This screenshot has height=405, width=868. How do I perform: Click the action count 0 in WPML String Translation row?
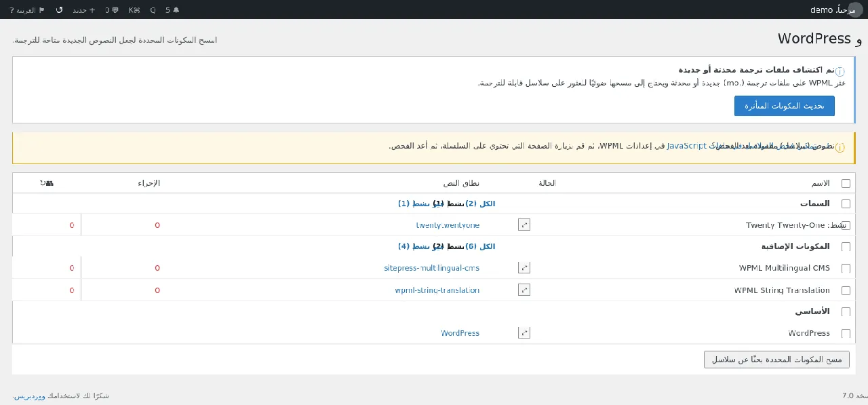point(157,290)
